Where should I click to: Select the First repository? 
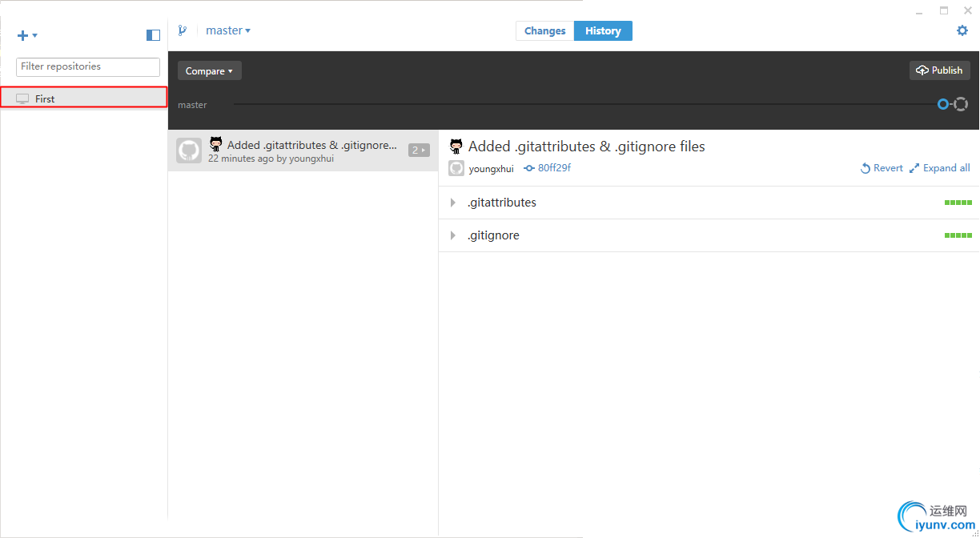click(x=83, y=98)
